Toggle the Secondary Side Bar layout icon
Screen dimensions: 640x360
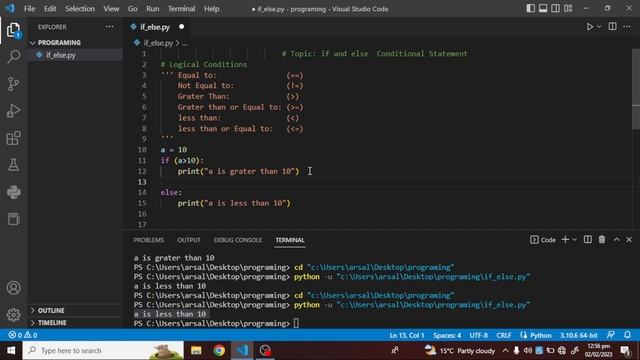[x=556, y=9]
